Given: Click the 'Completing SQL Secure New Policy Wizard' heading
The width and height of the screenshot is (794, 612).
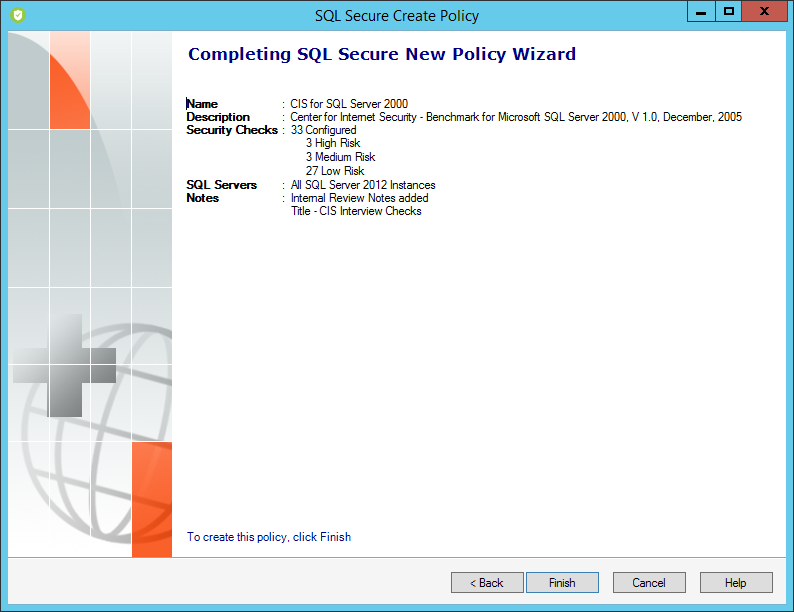Looking at the screenshot, I should (x=382, y=54).
